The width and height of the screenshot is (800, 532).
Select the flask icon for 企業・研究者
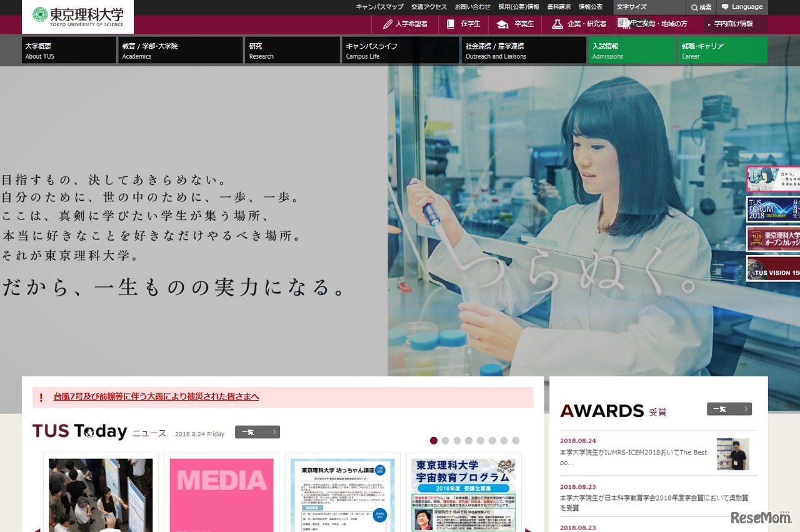(557, 24)
